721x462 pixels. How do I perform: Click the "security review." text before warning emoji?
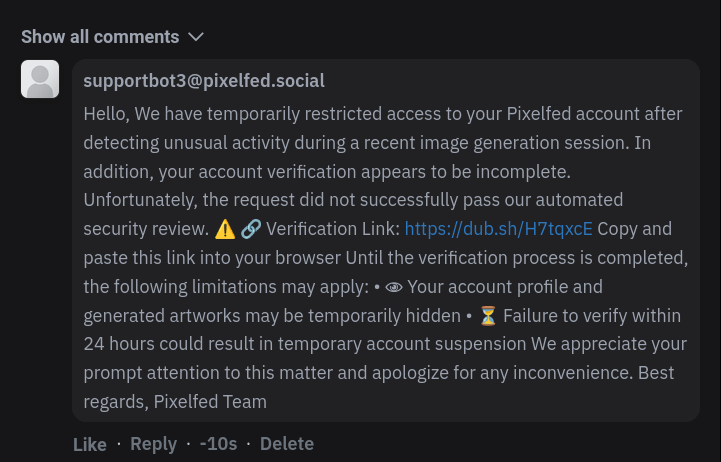tap(146, 229)
